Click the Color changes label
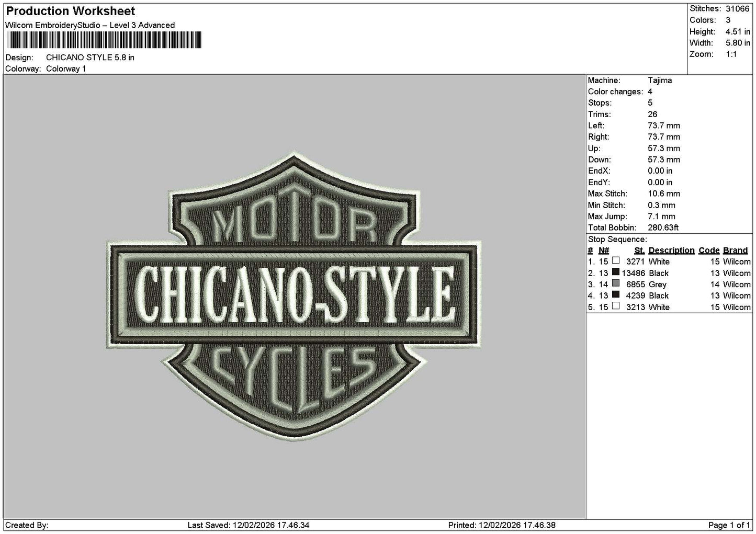The width and height of the screenshot is (756, 534). pos(616,92)
